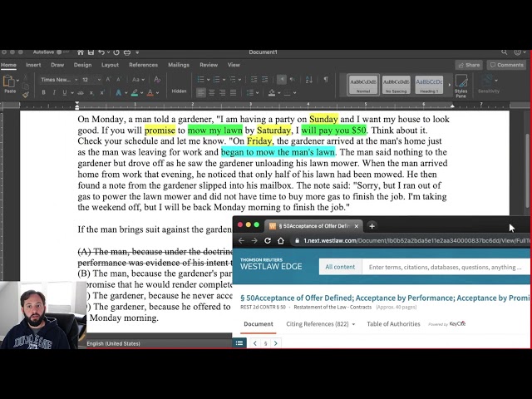Toggle Subscript formatting
The width and height of the screenshot is (532, 399).
[x=91, y=92]
